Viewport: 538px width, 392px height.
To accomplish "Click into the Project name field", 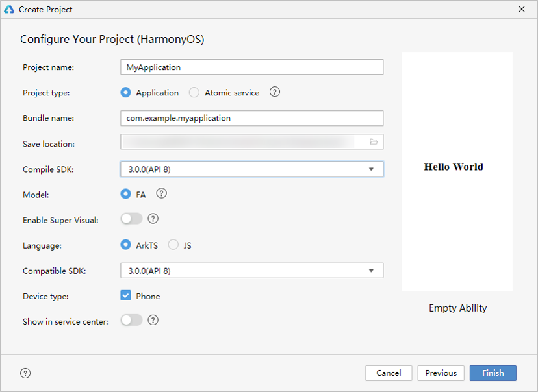I will point(251,67).
